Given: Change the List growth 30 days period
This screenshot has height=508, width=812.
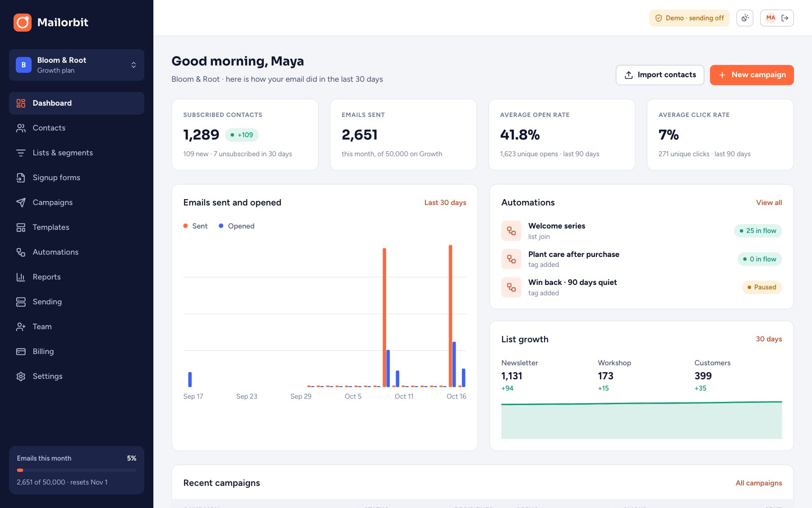Looking at the screenshot, I should coord(769,339).
